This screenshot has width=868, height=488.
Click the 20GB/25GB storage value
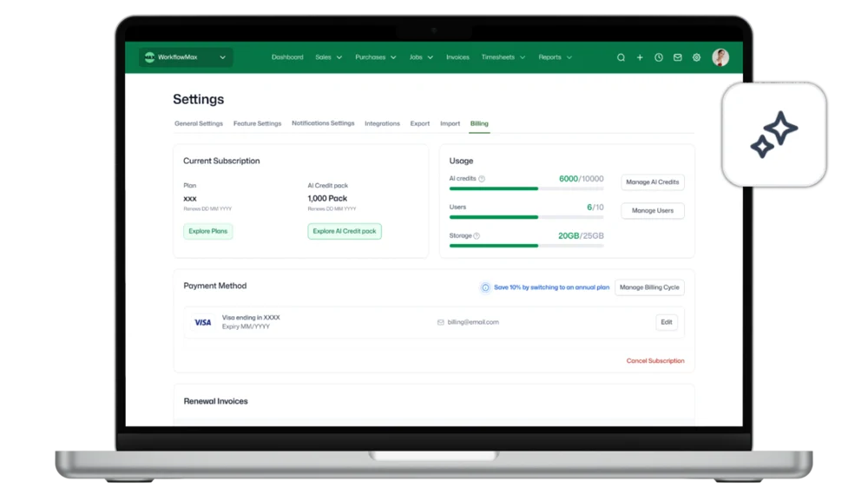[581, 236]
